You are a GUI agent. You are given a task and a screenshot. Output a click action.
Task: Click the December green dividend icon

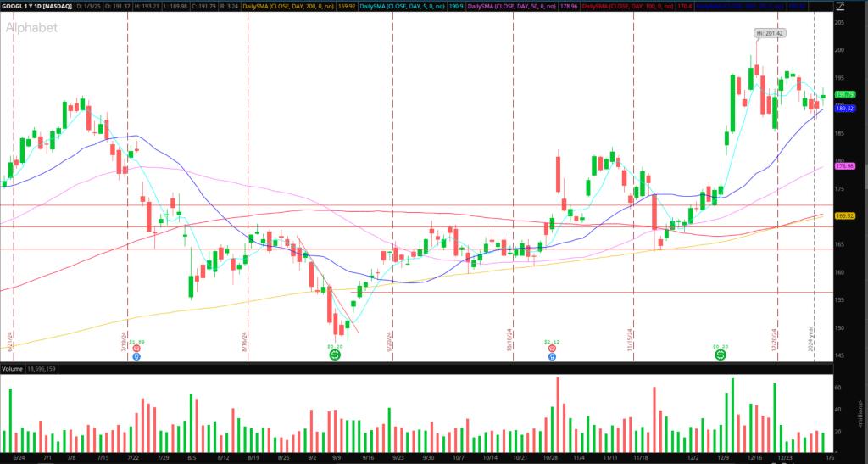pos(721,355)
